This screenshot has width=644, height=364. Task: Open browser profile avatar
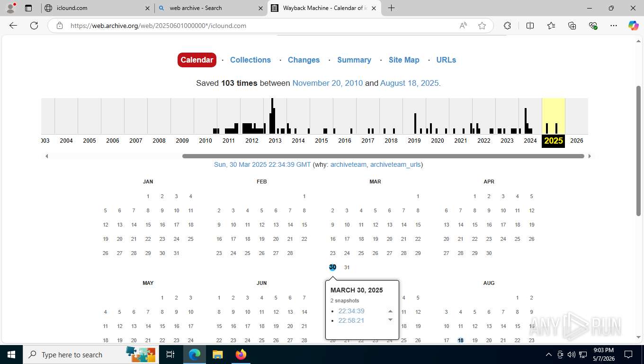(10, 8)
